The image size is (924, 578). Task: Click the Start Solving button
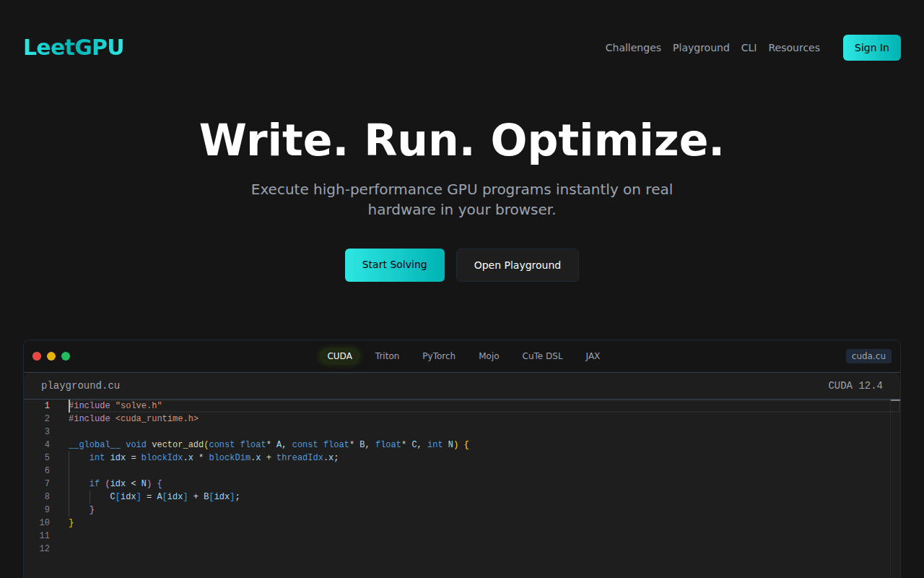(395, 265)
